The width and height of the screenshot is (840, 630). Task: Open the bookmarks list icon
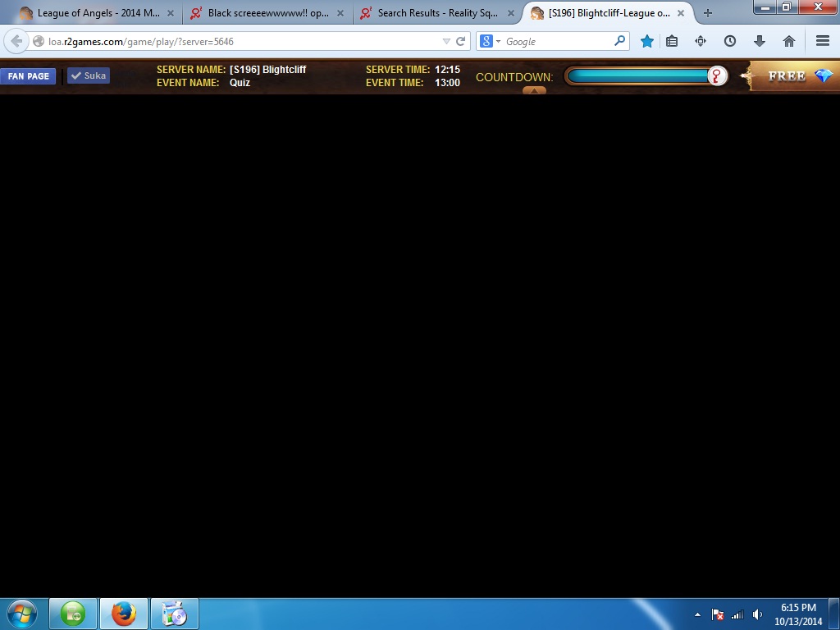point(672,41)
